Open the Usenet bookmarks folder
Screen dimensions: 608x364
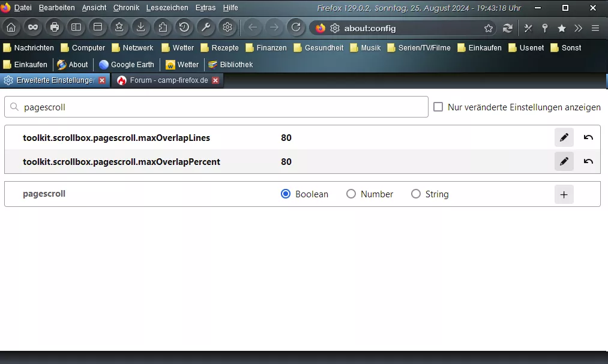tap(526, 47)
